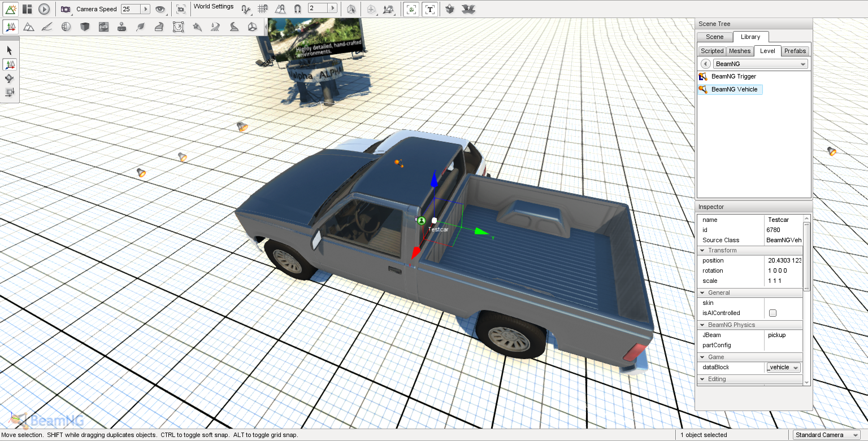Select the River Editor icon
Screen dimensions: 868x441
click(215, 27)
